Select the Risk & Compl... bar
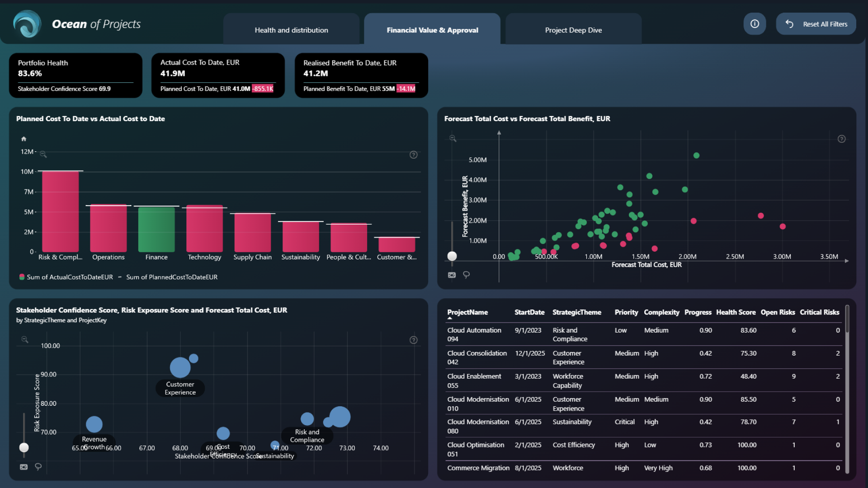The height and width of the screenshot is (488, 868). (60, 211)
